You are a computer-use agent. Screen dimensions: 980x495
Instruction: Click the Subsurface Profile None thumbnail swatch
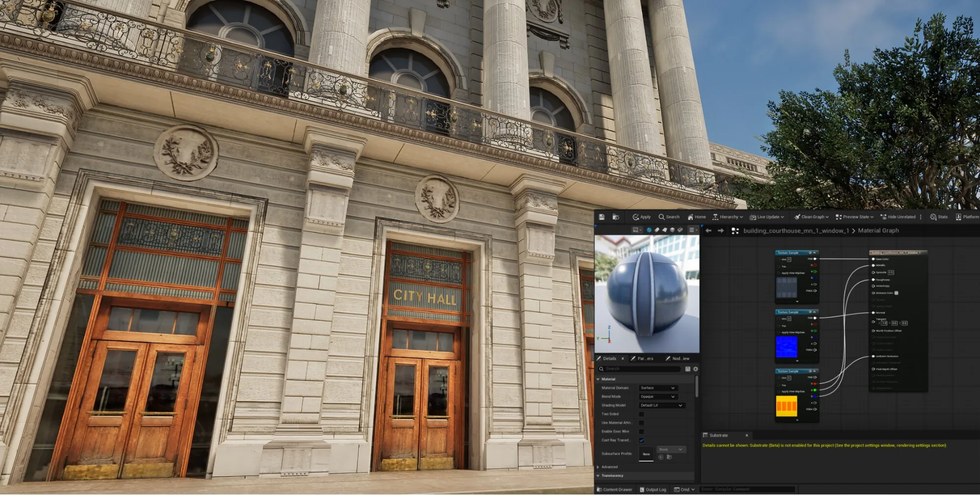[646, 454]
